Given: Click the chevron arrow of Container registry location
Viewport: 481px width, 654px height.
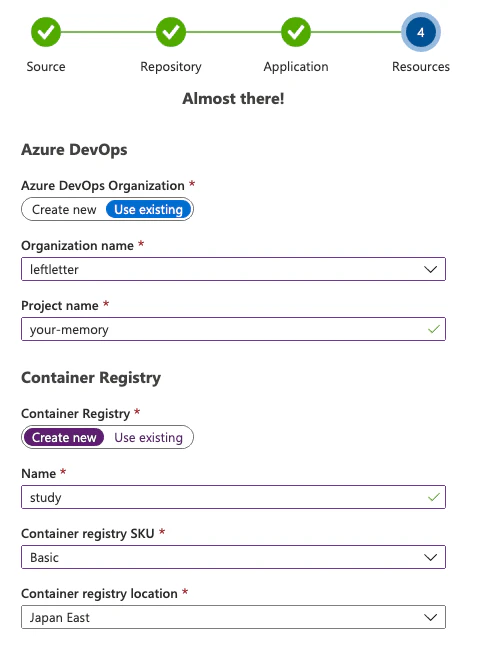Looking at the screenshot, I should click(431, 617).
